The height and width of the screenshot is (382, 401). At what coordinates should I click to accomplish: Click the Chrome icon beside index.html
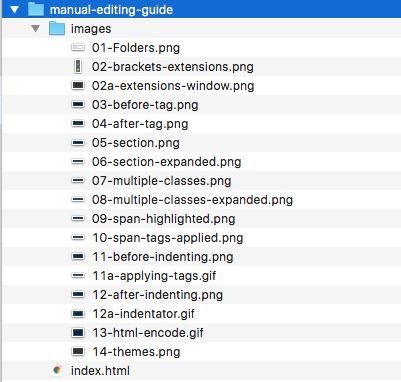[x=57, y=370]
